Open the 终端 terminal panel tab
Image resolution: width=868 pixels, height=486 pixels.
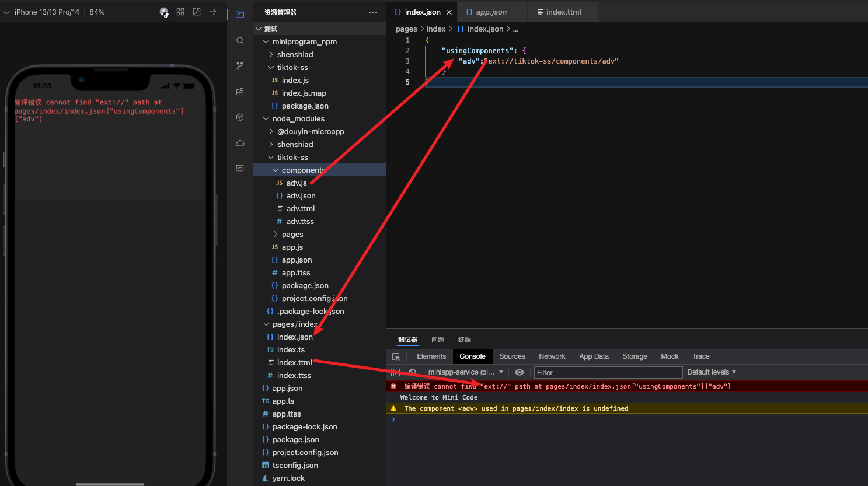tap(465, 340)
